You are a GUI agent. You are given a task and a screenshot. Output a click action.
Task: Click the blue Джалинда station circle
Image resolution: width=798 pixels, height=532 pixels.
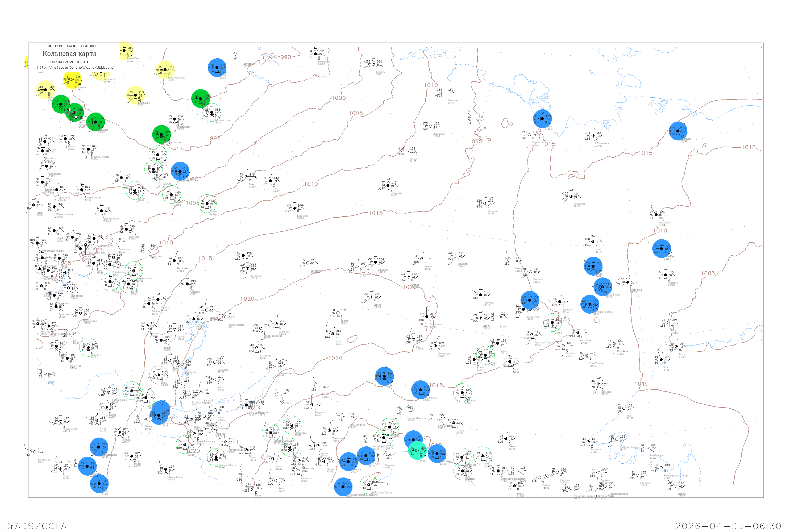click(437, 454)
